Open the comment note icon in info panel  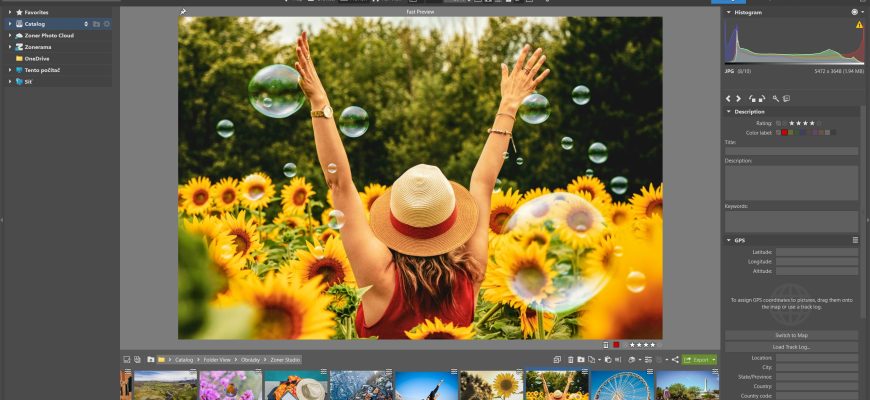(x=786, y=98)
